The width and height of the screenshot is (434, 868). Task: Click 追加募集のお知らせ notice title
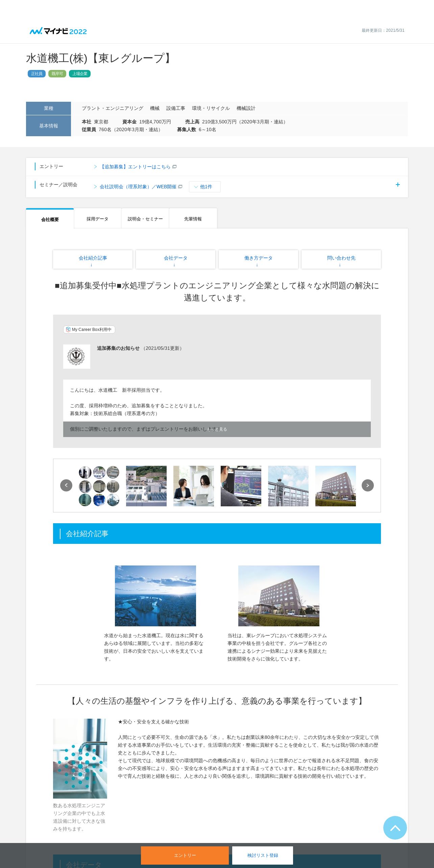pos(118,348)
